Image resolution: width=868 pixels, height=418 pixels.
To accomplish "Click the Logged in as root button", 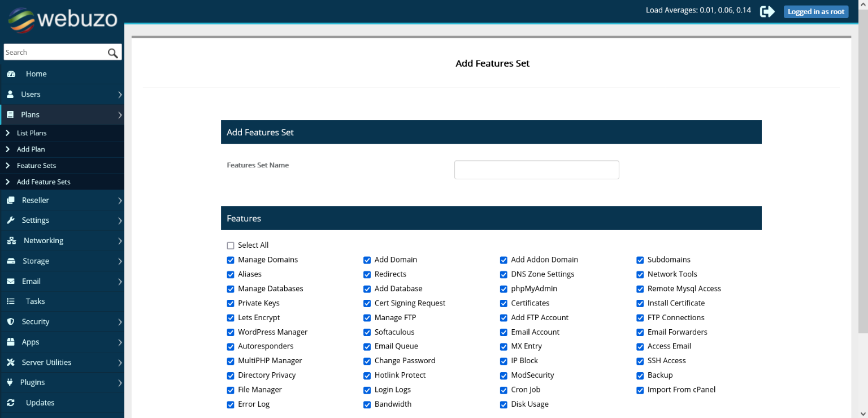I will [x=816, y=11].
